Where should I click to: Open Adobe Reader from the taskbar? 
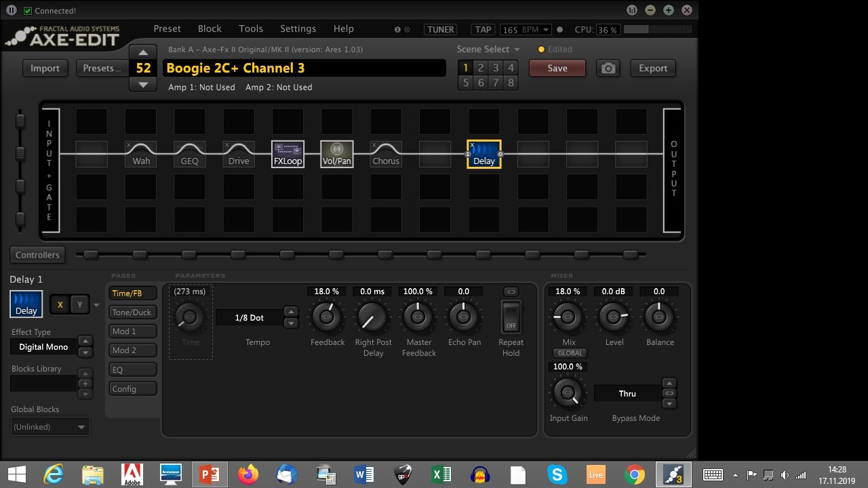pos(132,474)
